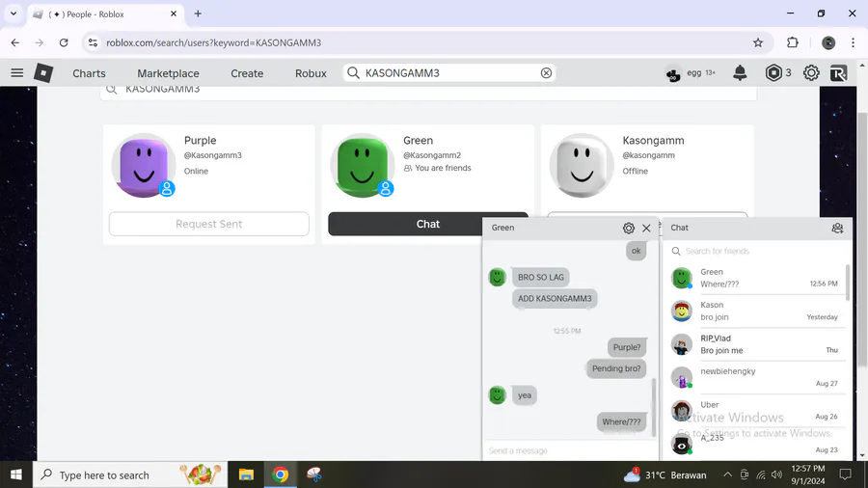The width and height of the screenshot is (868, 488).
Task: Open Robux page from navbar
Action: [x=311, y=73]
